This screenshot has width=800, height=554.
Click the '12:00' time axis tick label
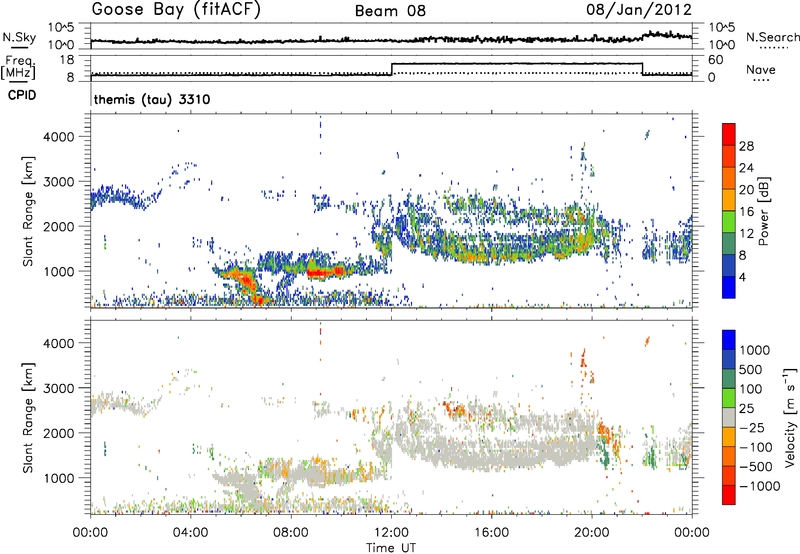pos(391,533)
